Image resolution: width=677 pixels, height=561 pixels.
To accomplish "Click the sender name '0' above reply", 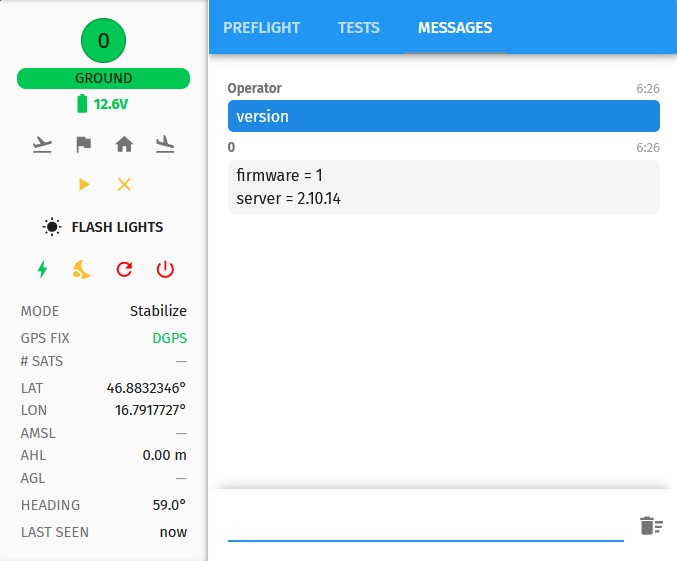I will (x=231, y=147).
